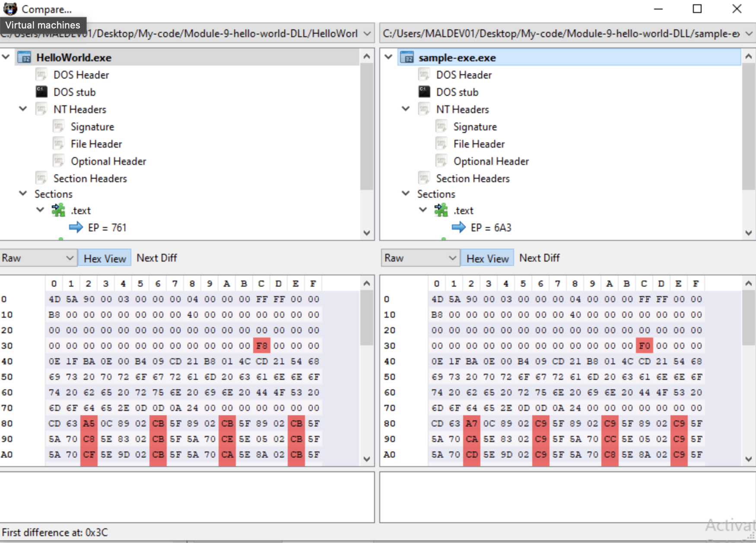Select the DOS stub terminal icon in left pane
756x543 pixels.
coord(41,92)
